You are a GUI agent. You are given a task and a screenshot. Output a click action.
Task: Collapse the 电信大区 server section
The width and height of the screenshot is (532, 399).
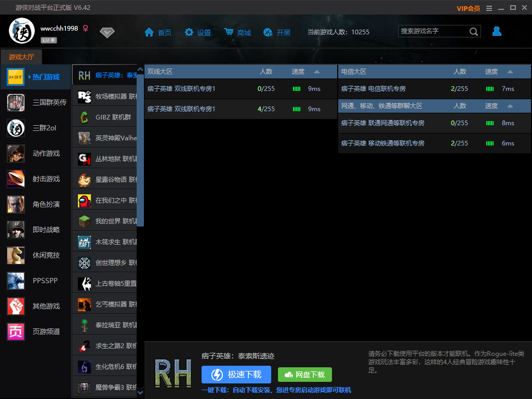(x=510, y=72)
